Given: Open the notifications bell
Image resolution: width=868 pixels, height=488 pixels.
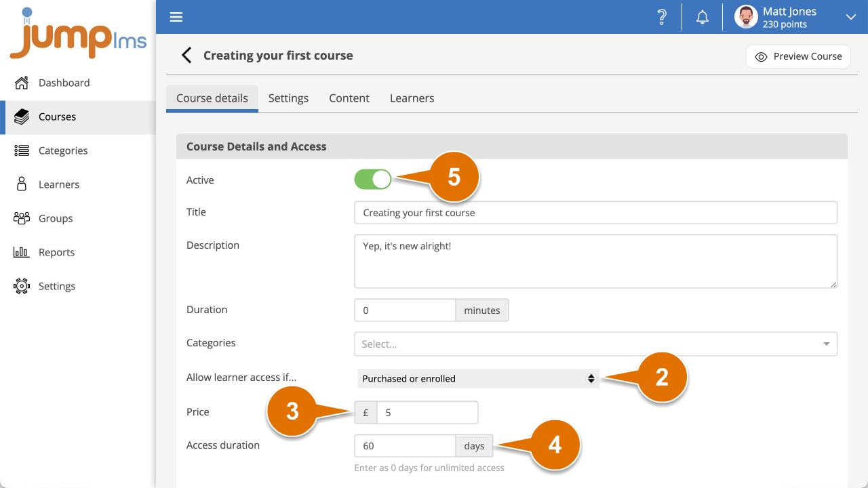Looking at the screenshot, I should click(x=702, y=16).
